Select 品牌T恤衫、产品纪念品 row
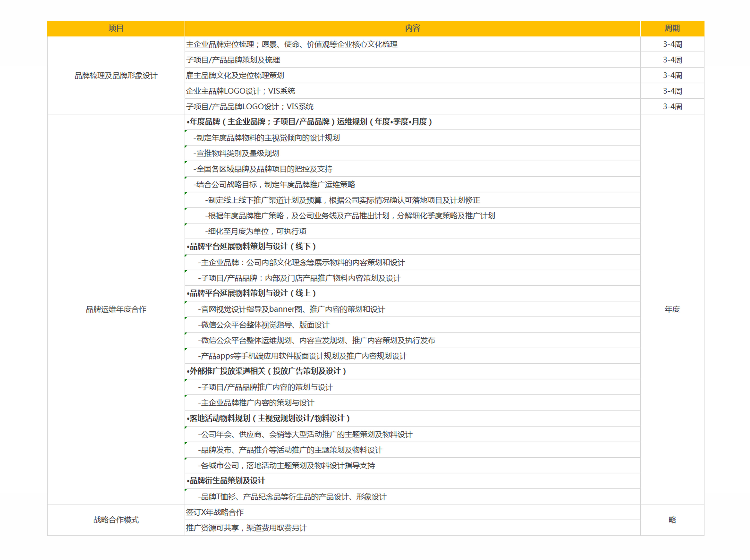 [x=413, y=497]
